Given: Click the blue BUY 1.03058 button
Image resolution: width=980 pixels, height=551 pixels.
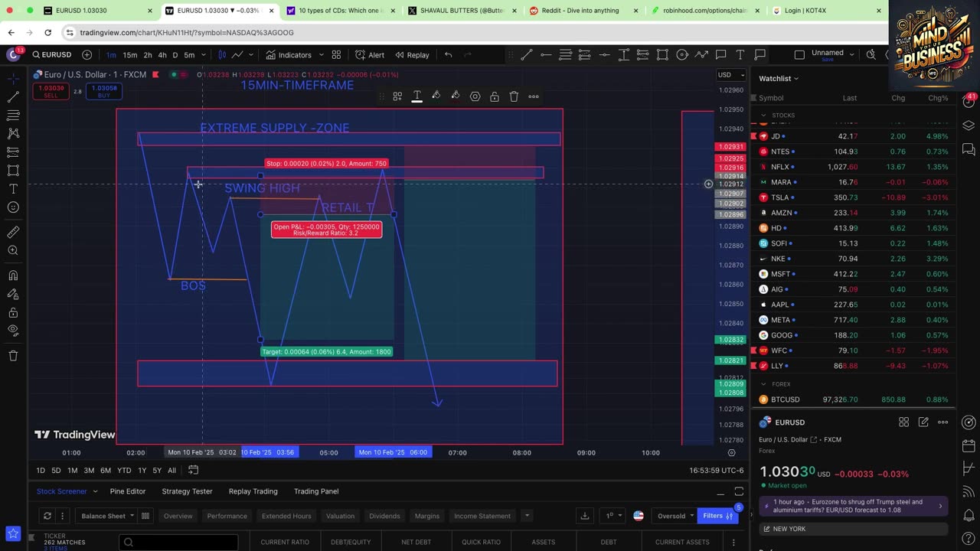Looking at the screenshot, I should click(x=104, y=91).
